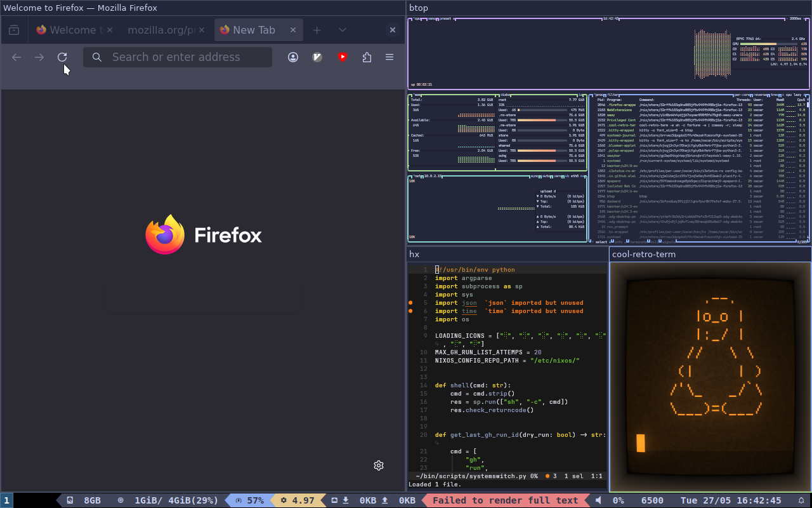Close the mozilla.org tab

pos(202,30)
